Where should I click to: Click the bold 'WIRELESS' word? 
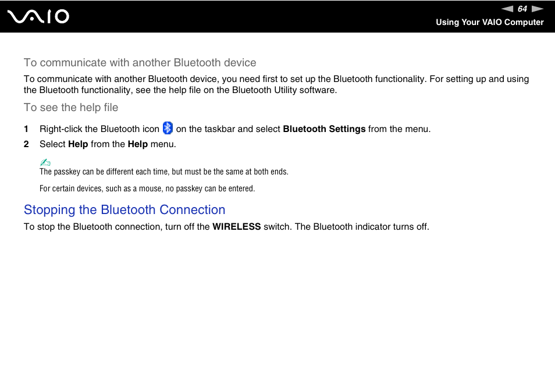click(x=236, y=227)
